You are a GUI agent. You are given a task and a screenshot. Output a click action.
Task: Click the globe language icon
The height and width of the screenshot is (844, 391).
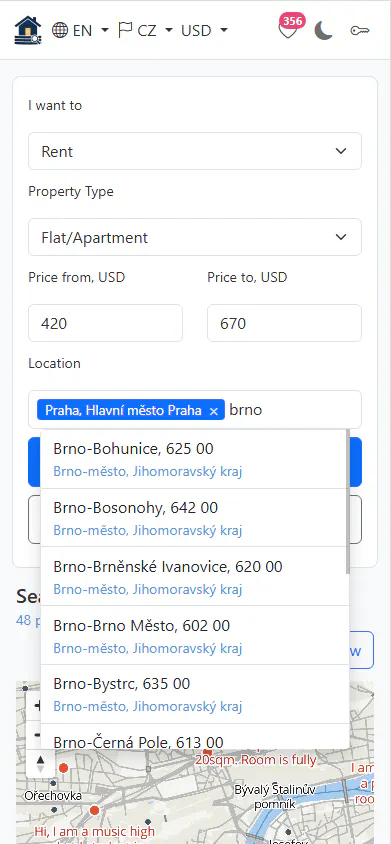59,30
